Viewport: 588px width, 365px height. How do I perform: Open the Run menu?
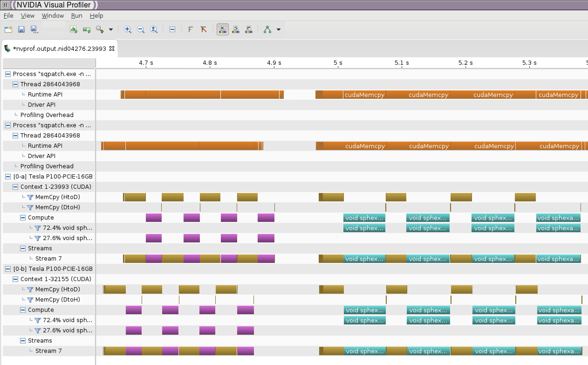[x=76, y=16]
